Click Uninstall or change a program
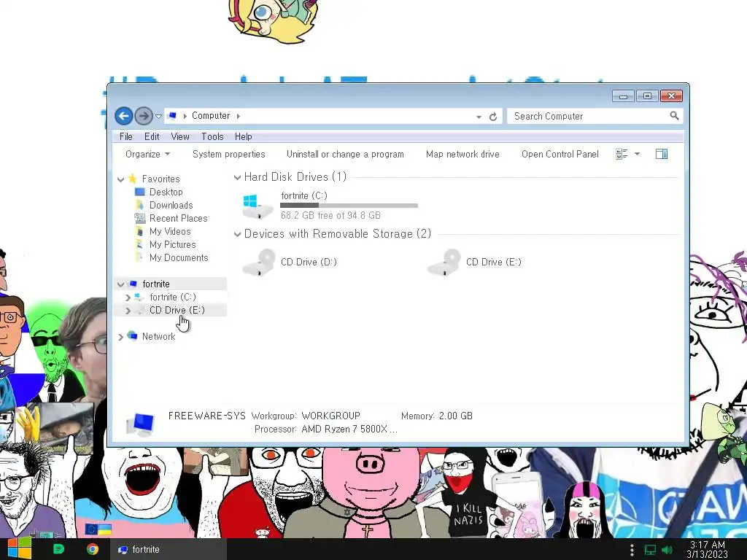The height and width of the screenshot is (560, 747). 345,155
